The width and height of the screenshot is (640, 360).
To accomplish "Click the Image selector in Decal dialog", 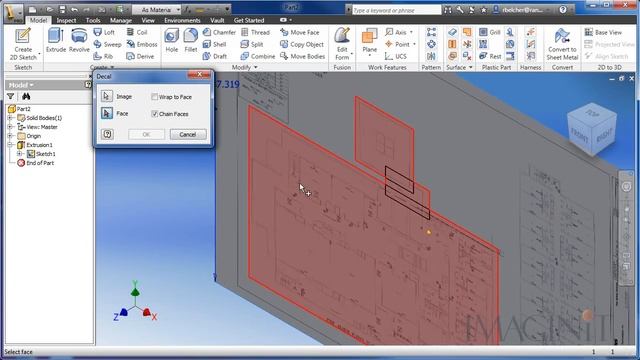I will coord(107,96).
